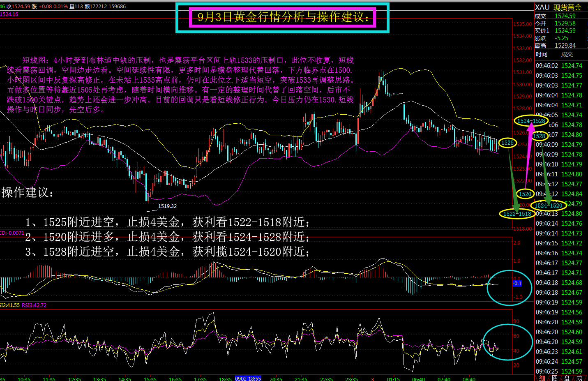
Task: Click the 时间 column header
Action: 542,54
